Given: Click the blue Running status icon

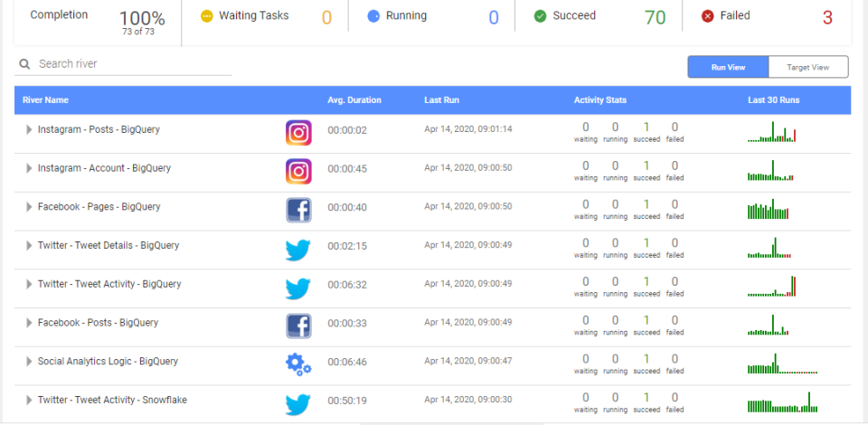Looking at the screenshot, I should click(373, 16).
